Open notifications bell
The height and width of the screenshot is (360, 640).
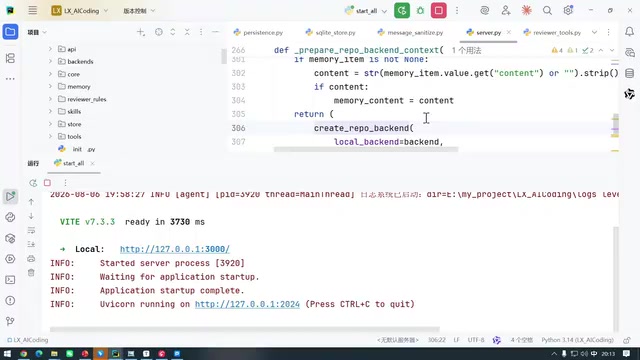pos(629,31)
